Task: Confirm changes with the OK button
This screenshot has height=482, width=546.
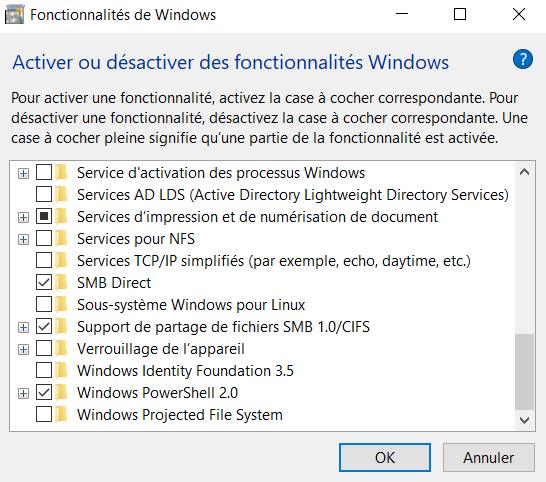Action: pos(385,458)
